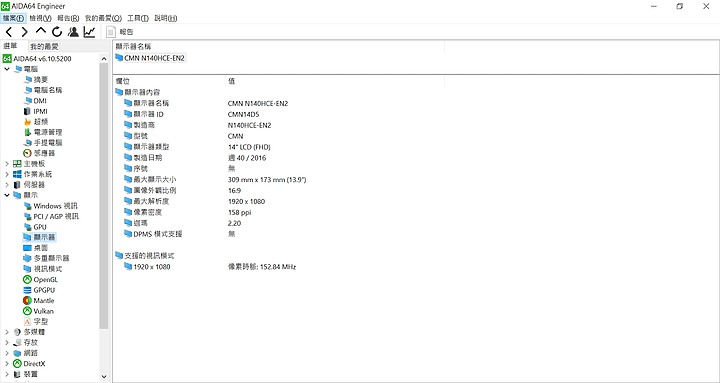Select GPGPU in the tree

pos(39,290)
